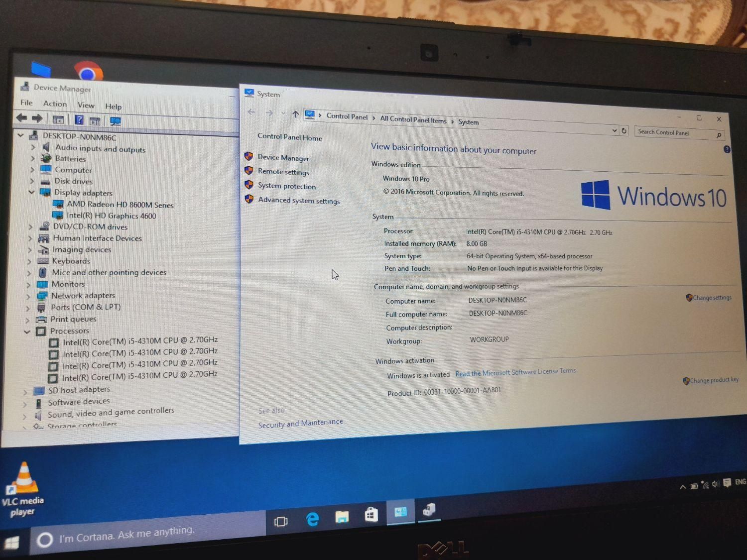Click the blue help icon in System window

pyautogui.click(x=727, y=149)
